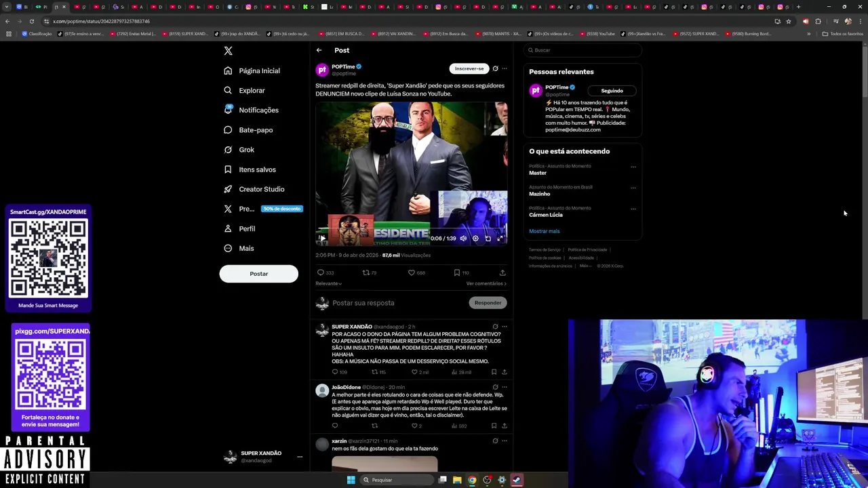Like JoãoDidone comment with 2 likes

click(x=416, y=426)
